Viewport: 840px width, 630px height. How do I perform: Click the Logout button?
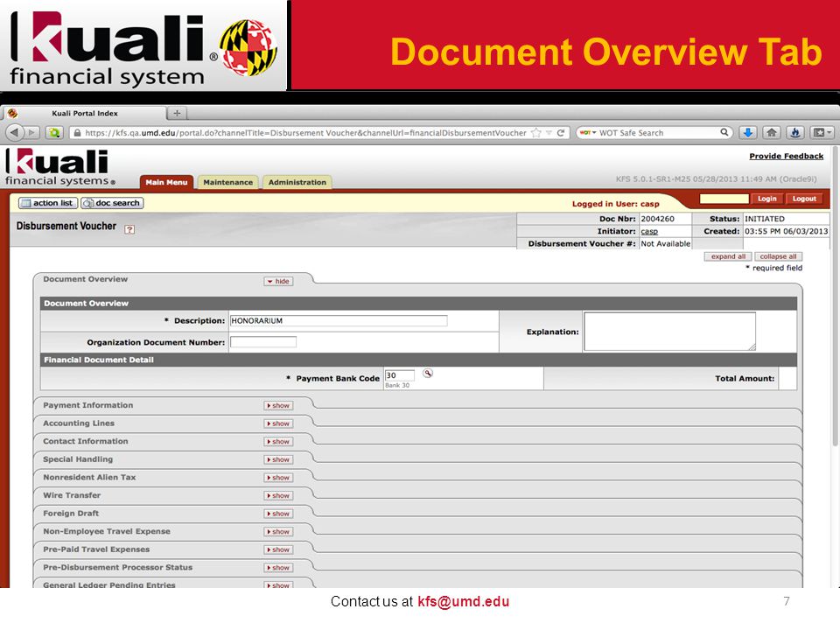(804, 199)
